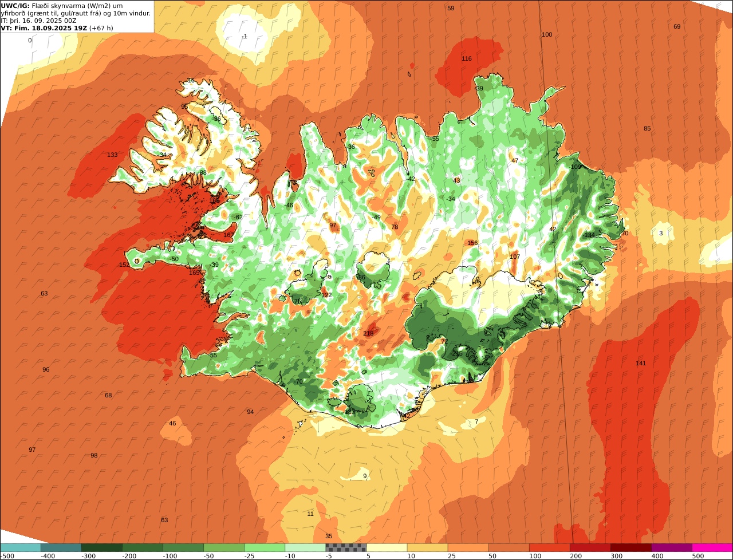Image resolution: width=733 pixels, height=560 pixels.
Task: Click the light teal -500 to -400 legend swatch
Action: click(20, 547)
